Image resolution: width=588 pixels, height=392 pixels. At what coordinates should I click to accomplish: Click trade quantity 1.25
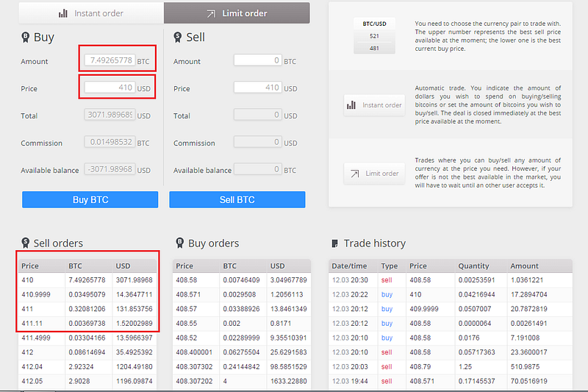tap(465, 367)
